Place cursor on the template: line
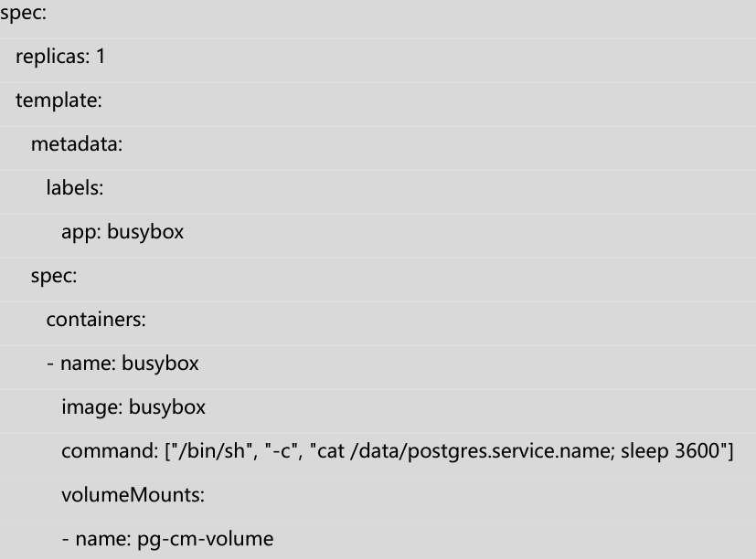The image size is (756, 559). tap(58, 100)
